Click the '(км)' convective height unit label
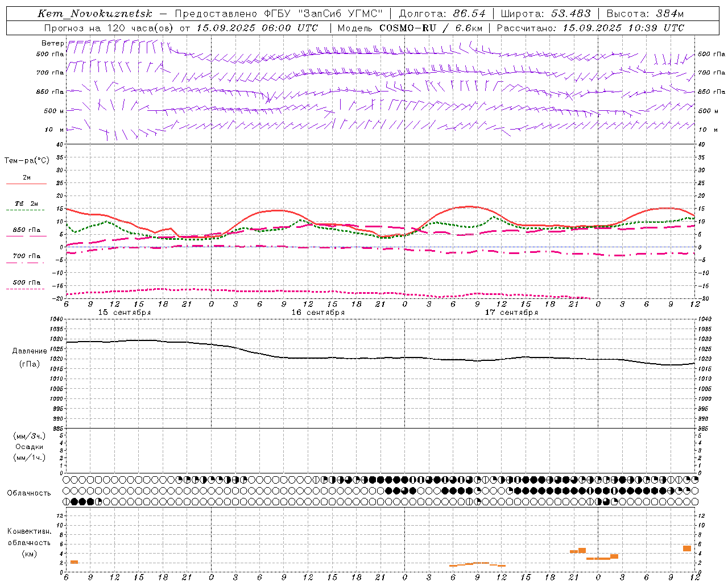This screenshot has height=582, width=728. pyautogui.click(x=30, y=554)
